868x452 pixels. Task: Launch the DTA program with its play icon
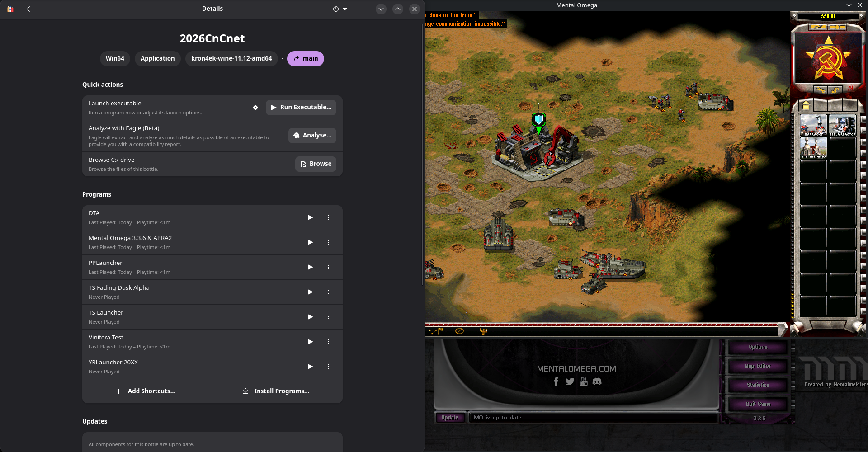tap(310, 217)
